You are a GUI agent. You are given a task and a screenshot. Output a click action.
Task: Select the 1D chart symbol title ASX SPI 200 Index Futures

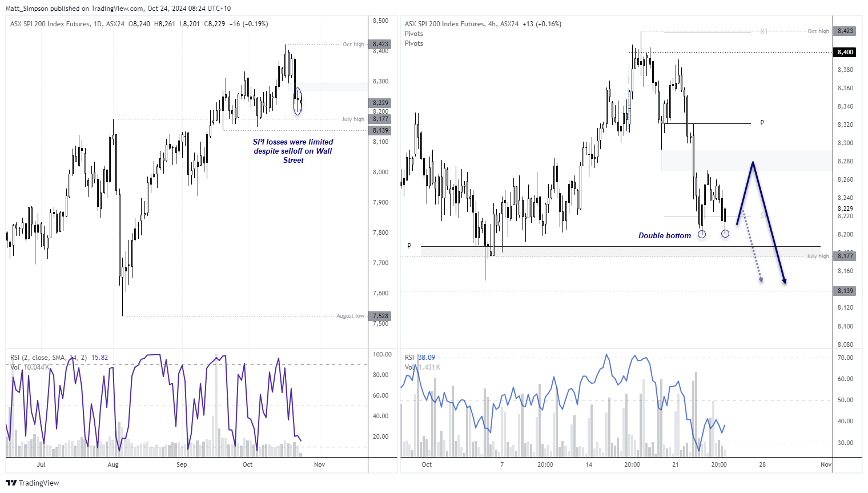click(50, 24)
